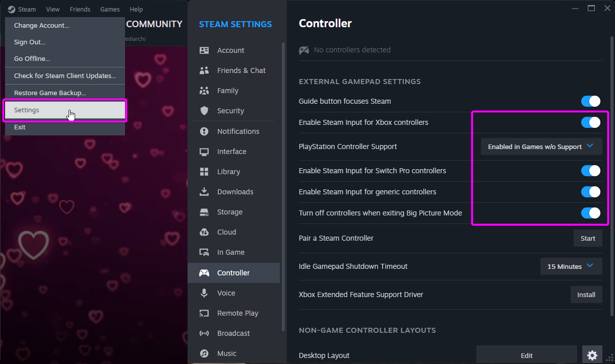Toggle Steam Input for Switch Pro controllers

(591, 171)
